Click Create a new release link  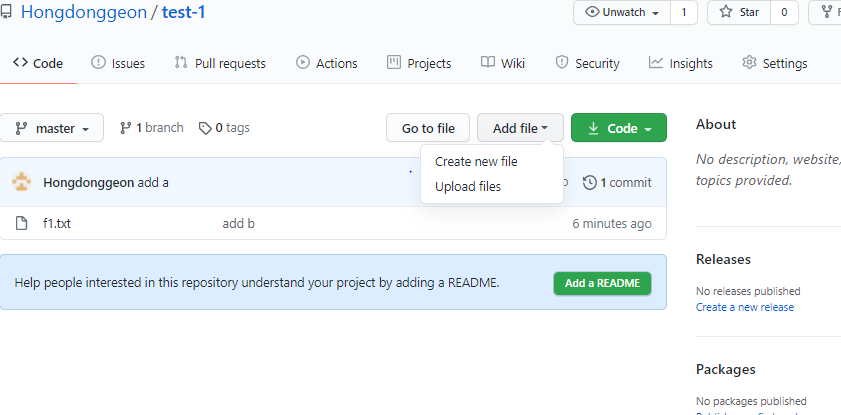745,307
